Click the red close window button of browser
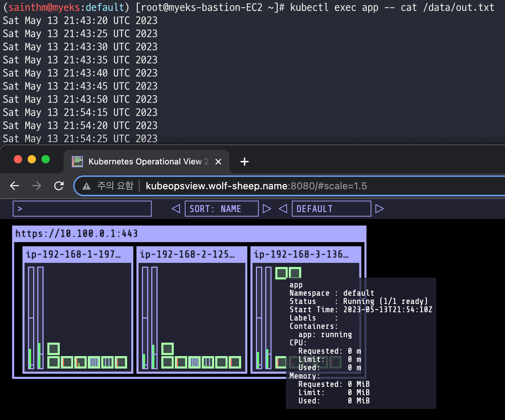The height and width of the screenshot is (420, 505). tap(18, 159)
